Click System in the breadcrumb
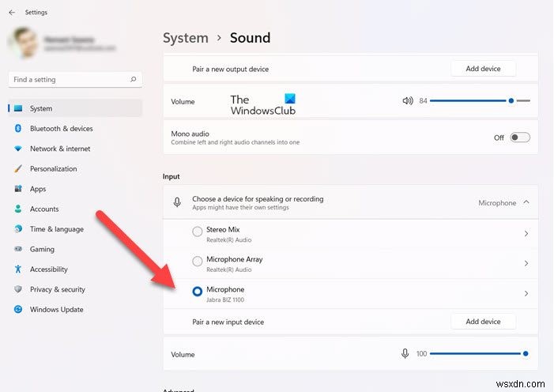The height and width of the screenshot is (392, 554). pos(186,38)
